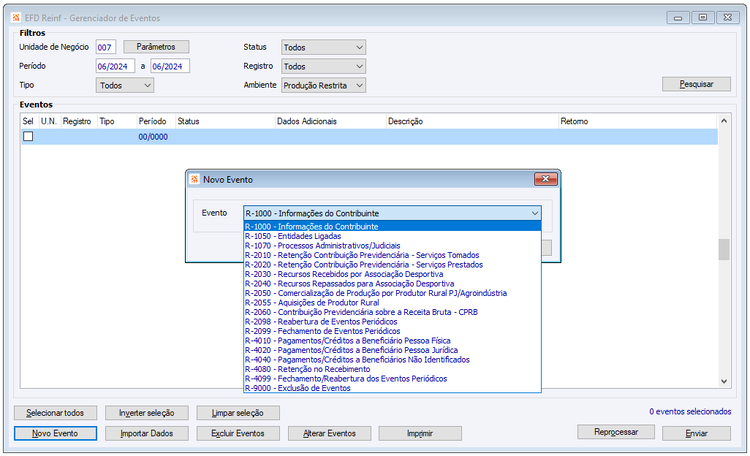This screenshot has width=750, height=456.
Task: Open the Tipo dropdown filter
Action: tap(125, 86)
